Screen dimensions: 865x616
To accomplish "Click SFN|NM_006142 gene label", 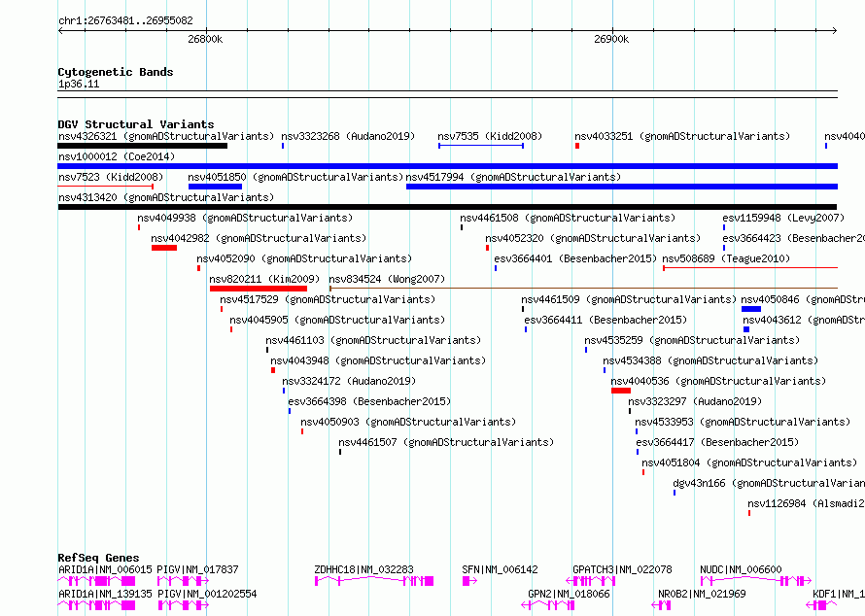I will 500,569.
